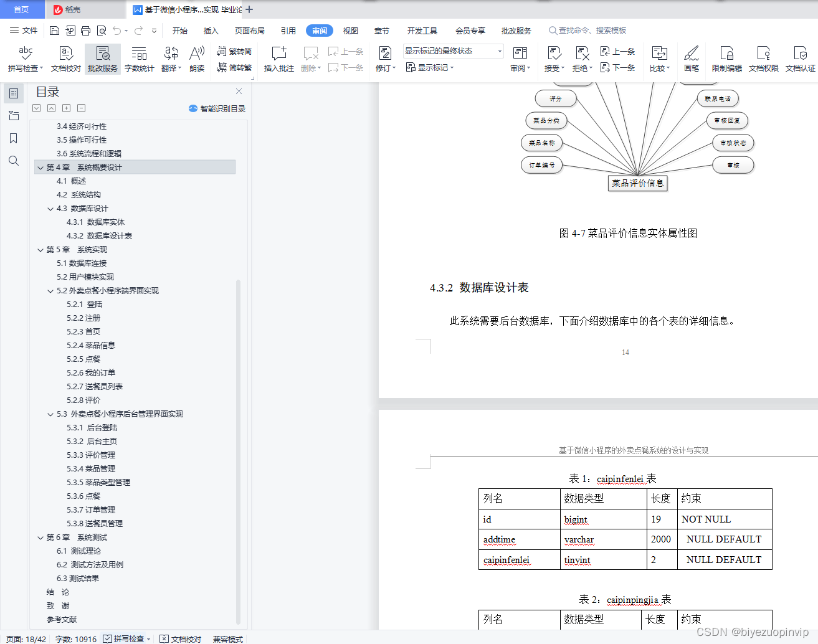Viewport: 818px width, 644px height.
Task: Switch to the 视图 tab
Action: pyautogui.click(x=351, y=31)
